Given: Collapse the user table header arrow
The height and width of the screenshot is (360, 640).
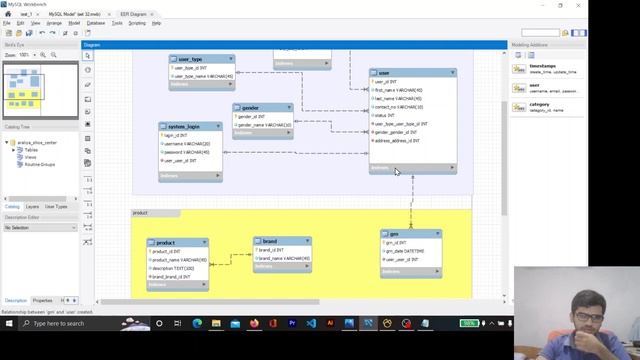Looking at the screenshot, I should coord(452,73).
